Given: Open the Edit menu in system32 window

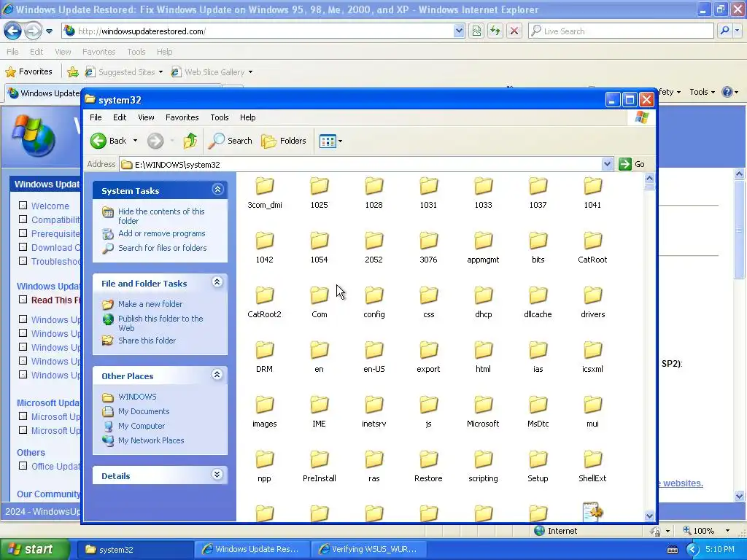Looking at the screenshot, I should pyautogui.click(x=120, y=117).
